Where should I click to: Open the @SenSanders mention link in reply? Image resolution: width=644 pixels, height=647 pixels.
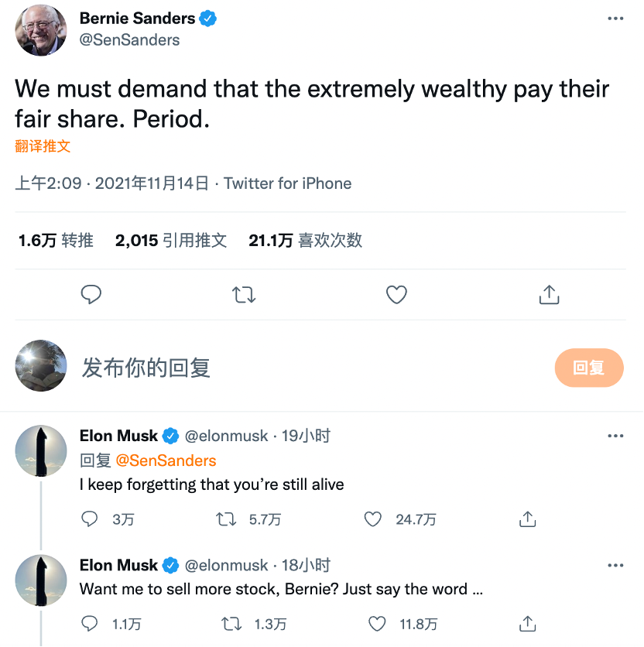[x=166, y=460]
